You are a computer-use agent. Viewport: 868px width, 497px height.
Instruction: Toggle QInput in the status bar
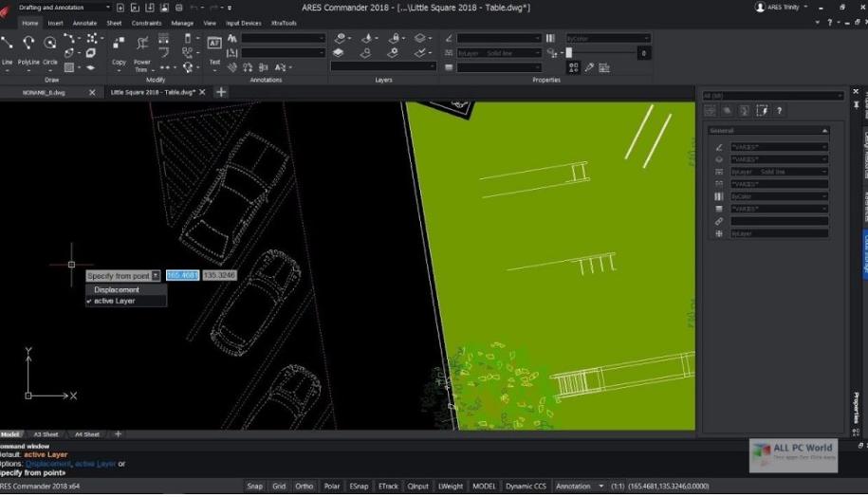click(x=418, y=486)
